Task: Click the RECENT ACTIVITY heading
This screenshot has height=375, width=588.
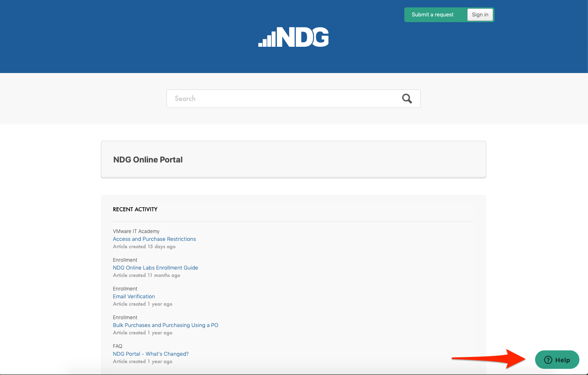Action: point(135,209)
